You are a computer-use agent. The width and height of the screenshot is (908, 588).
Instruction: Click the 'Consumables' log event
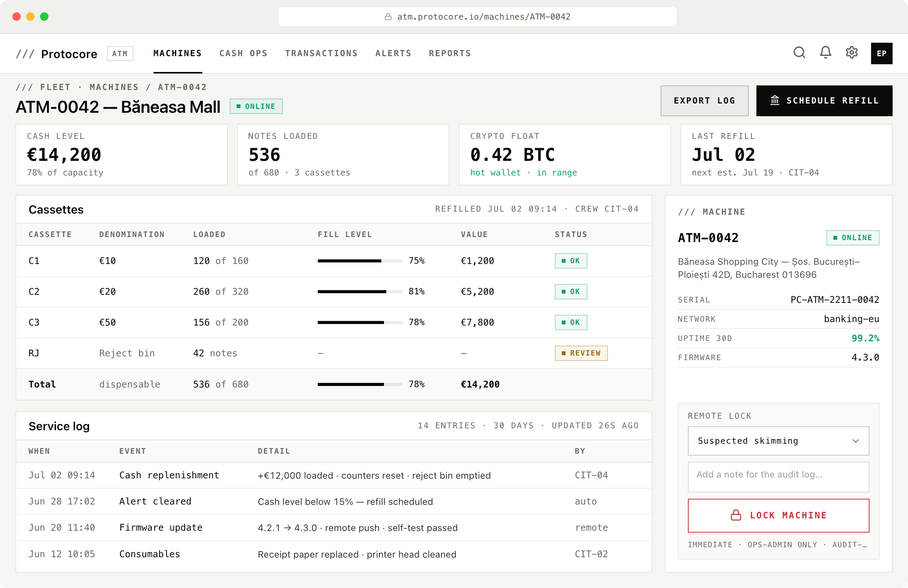(x=150, y=554)
